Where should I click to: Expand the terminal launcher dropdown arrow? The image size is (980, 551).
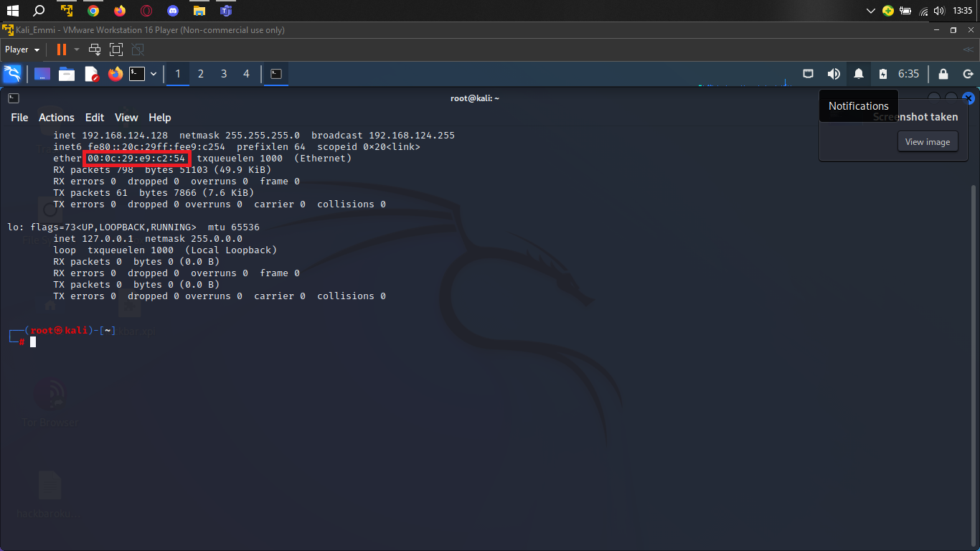point(154,74)
